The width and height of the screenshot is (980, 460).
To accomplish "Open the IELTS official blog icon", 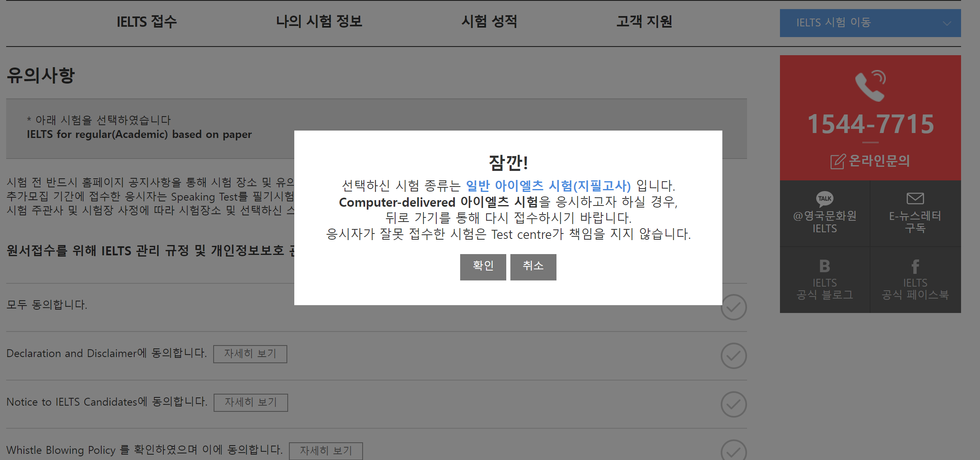I will (824, 266).
